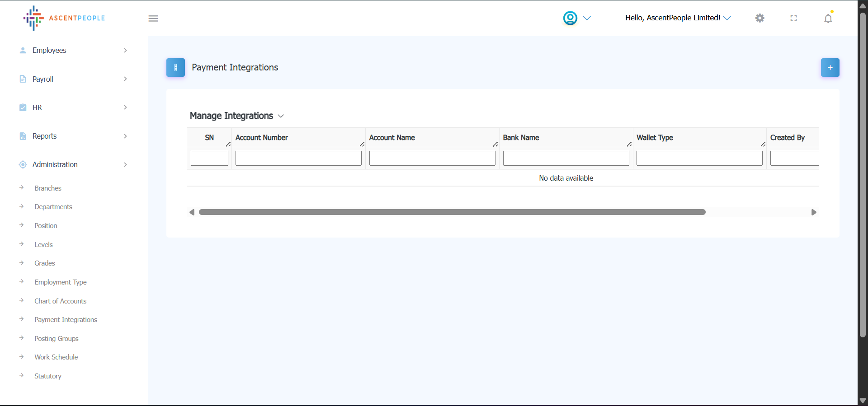
Task: Open the user profile avatar icon
Action: 570,18
